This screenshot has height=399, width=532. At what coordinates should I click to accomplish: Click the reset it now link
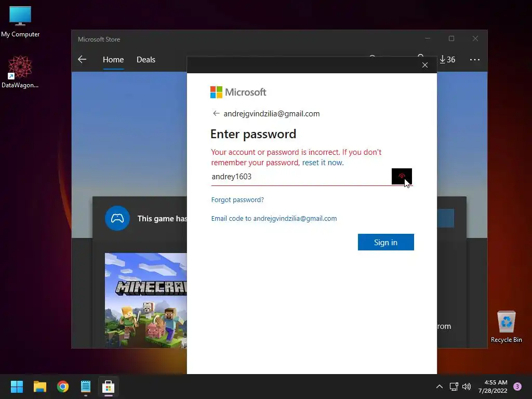point(323,163)
